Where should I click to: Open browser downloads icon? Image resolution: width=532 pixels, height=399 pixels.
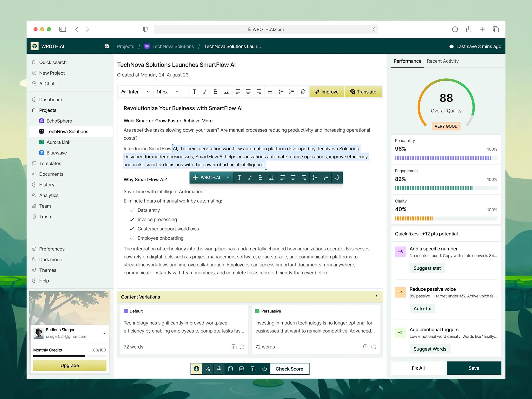coord(455,29)
